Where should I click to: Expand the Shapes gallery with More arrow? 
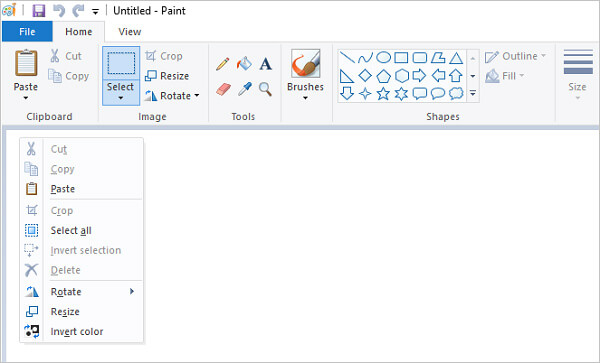click(473, 93)
